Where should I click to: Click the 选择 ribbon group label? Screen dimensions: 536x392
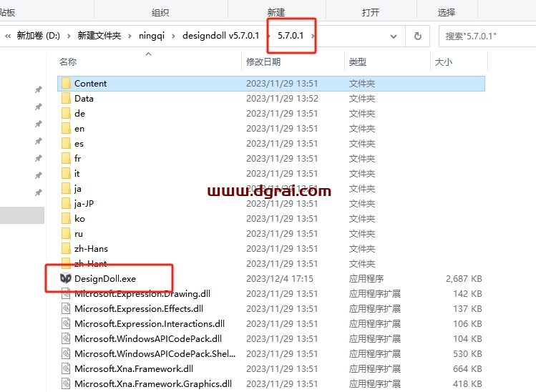[x=447, y=13]
